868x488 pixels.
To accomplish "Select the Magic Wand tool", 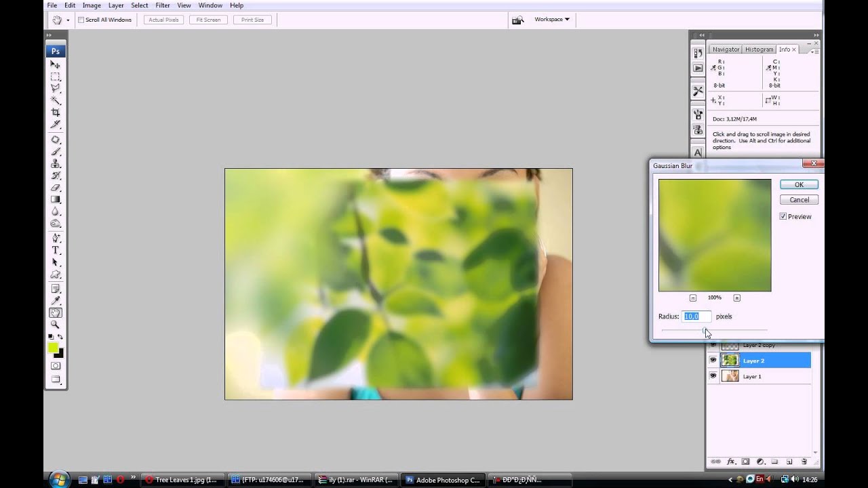I will click(56, 100).
